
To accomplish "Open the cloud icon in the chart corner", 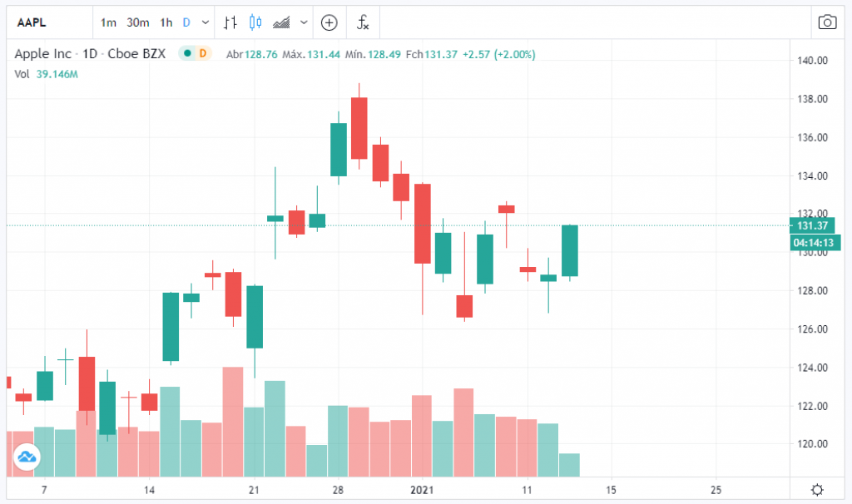I will (x=27, y=457).
